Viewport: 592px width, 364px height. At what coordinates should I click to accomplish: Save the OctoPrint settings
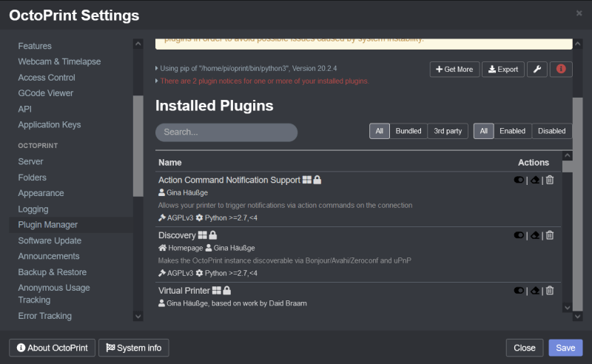click(565, 348)
